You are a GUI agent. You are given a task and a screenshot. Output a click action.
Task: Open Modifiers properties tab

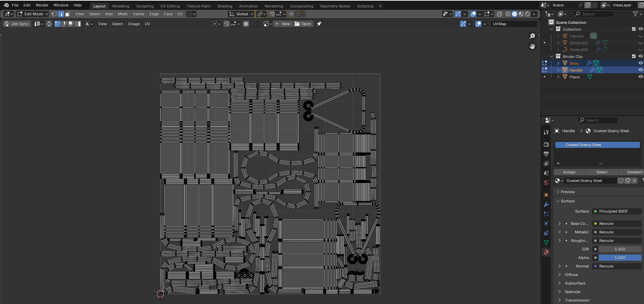546,204
